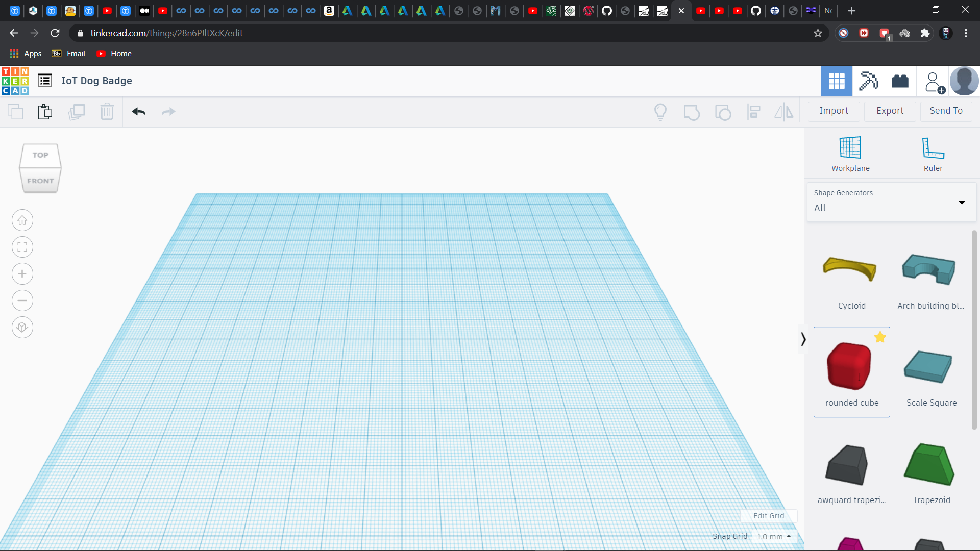Click the Mirror tool in the toolbar
Viewport: 980px width, 551px height.
[x=783, y=112]
